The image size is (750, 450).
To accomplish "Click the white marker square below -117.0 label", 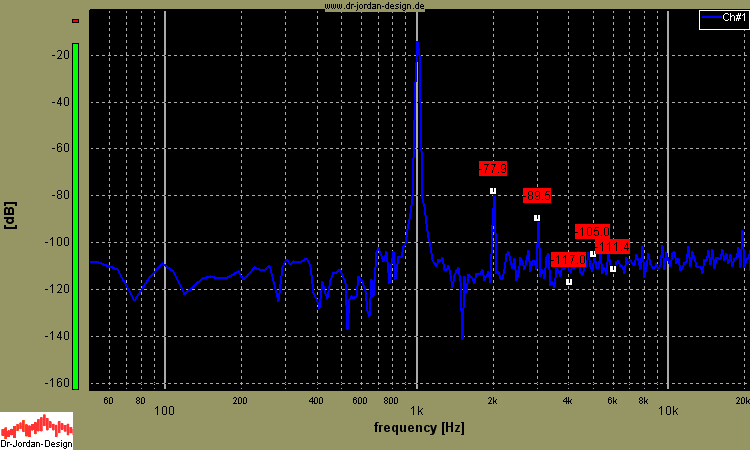I will 569,282.
